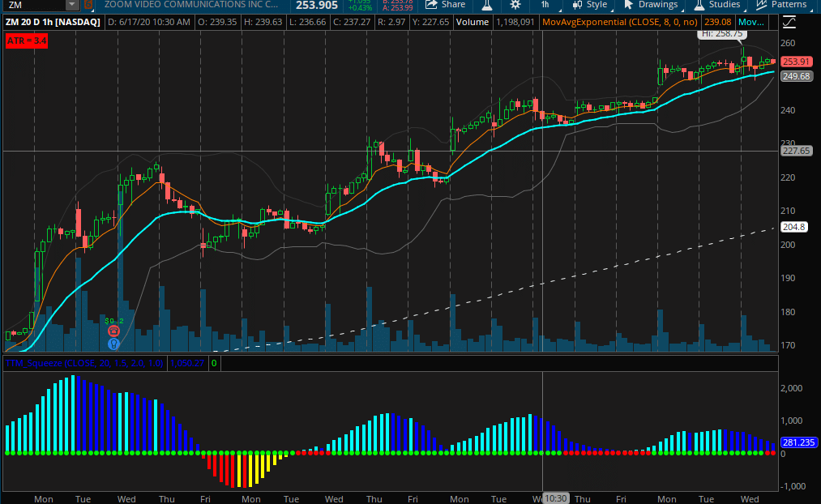The image size is (821, 504).
Task: Click the $0.2 dividend marker text
Action: pyautogui.click(x=114, y=321)
